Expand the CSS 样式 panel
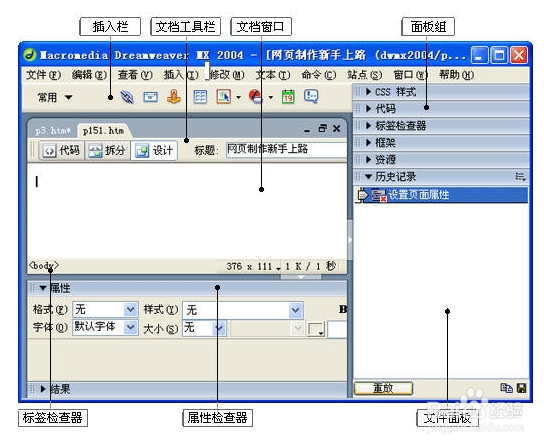Screen dimensions: 557x447 coord(368,92)
